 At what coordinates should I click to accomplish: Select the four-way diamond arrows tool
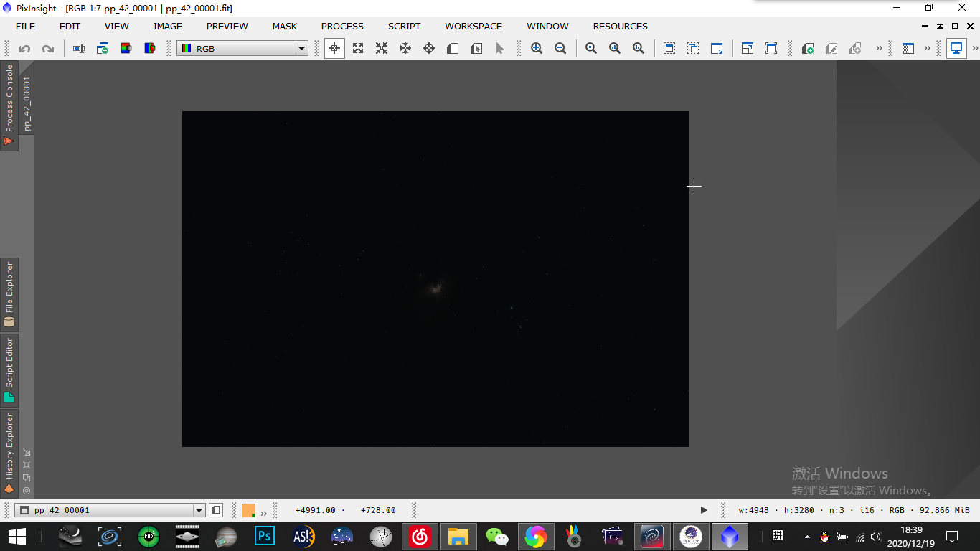pos(429,49)
